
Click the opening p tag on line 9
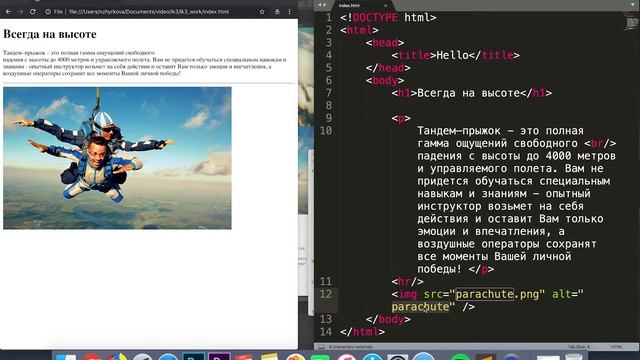tap(401, 118)
